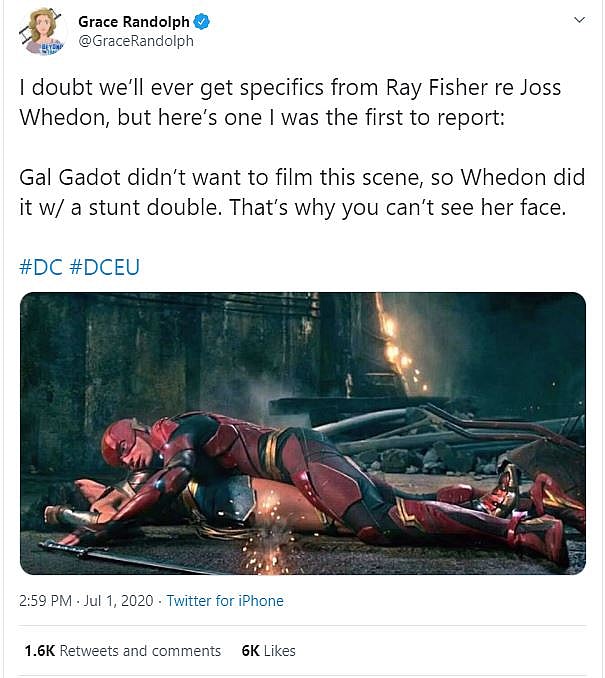The width and height of the screenshot is (605, 678).
Task: Click the Jul 1, 2020 date
Action: 123,601
